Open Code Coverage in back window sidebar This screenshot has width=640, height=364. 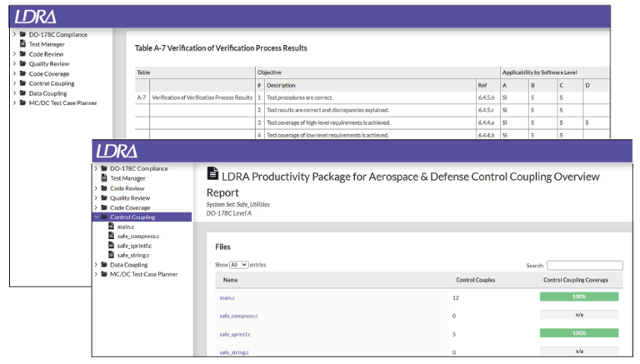pos(49,74)
